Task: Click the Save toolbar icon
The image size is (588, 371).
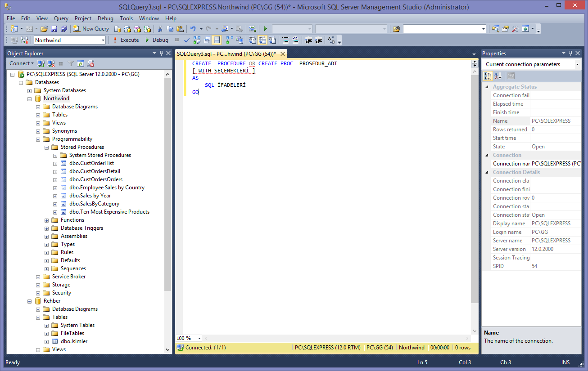Action: tap(54, 29)
